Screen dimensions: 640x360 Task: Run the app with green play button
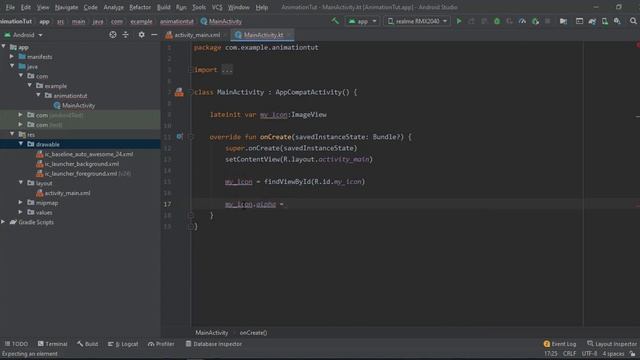pyautogui.click(x=459, y=21)
